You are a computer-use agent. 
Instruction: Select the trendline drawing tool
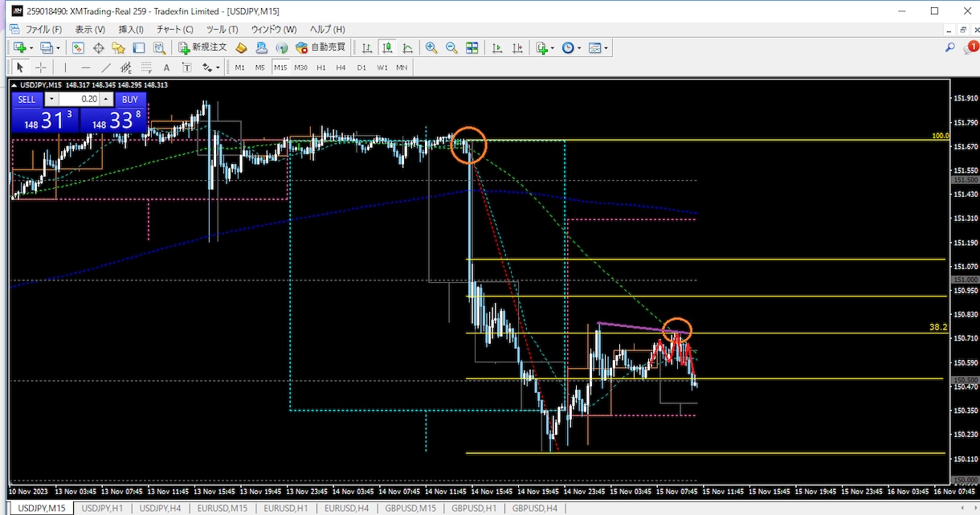(x=106, y=67)
